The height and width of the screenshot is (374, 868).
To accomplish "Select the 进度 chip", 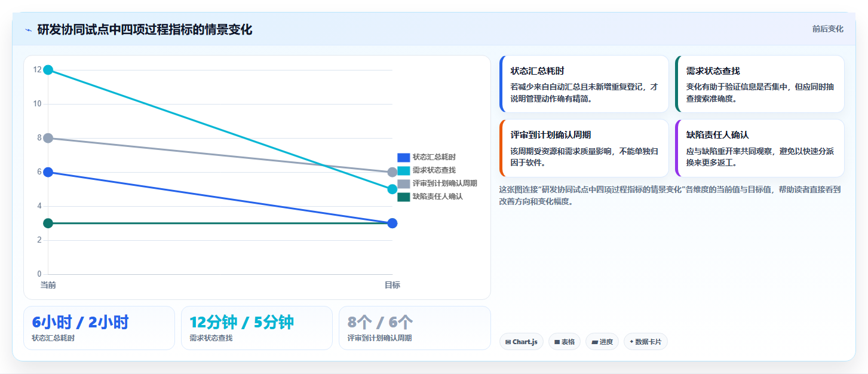I will coord(602,342).
